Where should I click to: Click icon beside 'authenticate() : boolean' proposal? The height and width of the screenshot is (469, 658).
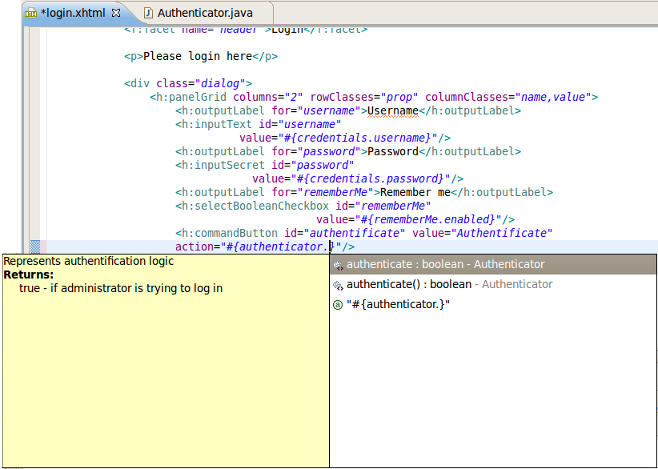(339, 285)
